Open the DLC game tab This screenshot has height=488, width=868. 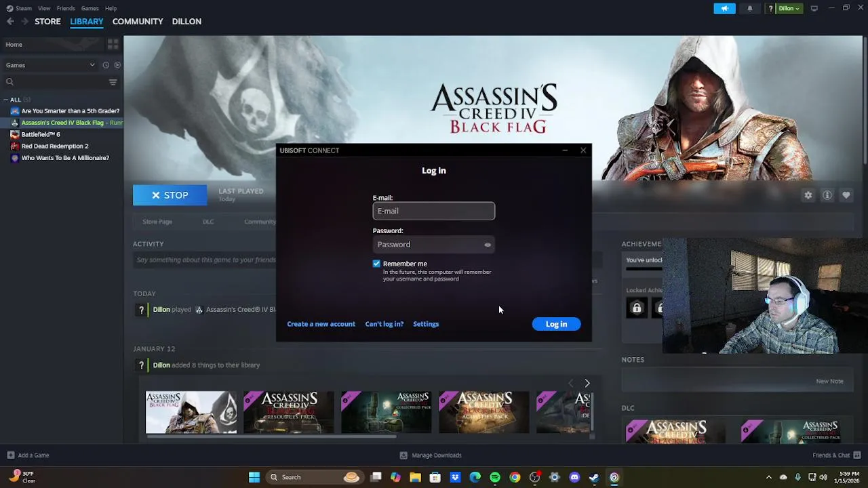click(208, 222)
